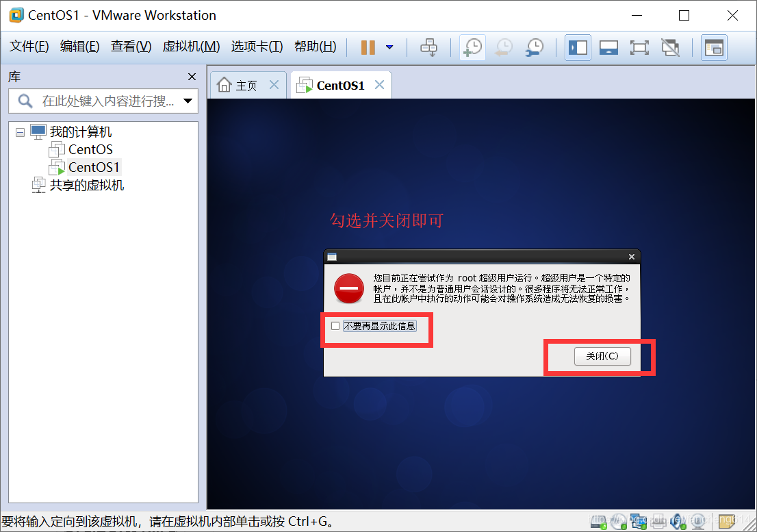Click send Ctrl+Alt+Del toolbar icon
Screen dimensions: 757x532
point(428,47)
